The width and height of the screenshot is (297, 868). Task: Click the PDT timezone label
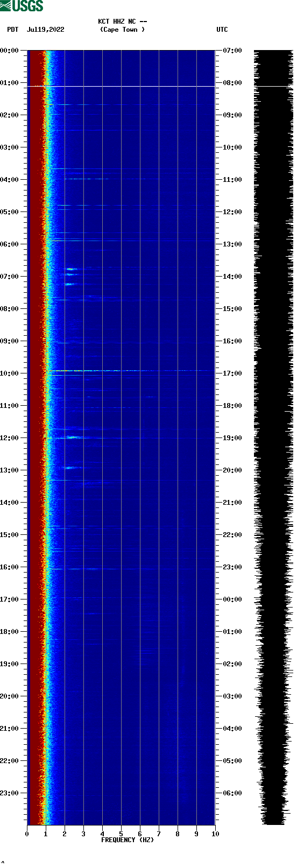[x=12, y=30]
